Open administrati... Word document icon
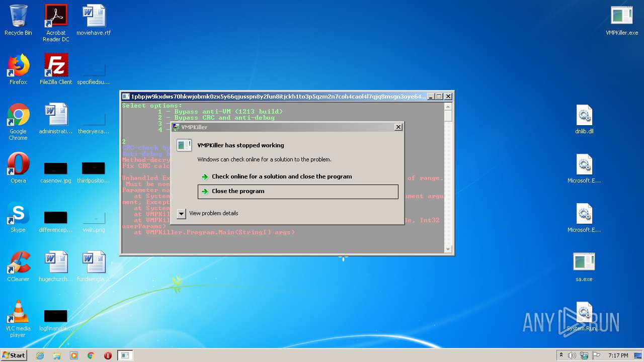Screen dimensions: 644x362 [x=56, y=119]
